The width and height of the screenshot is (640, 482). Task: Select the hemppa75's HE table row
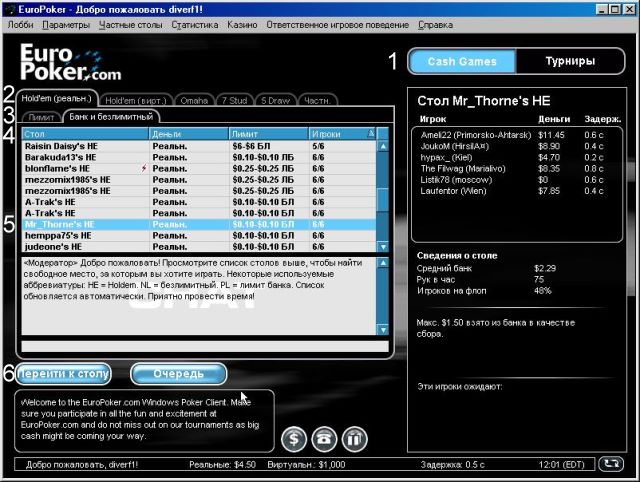199,235
